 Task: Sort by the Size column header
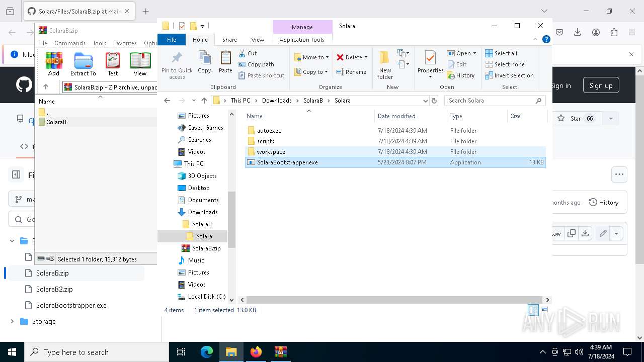pyautogui.click(x=526, y=116)
